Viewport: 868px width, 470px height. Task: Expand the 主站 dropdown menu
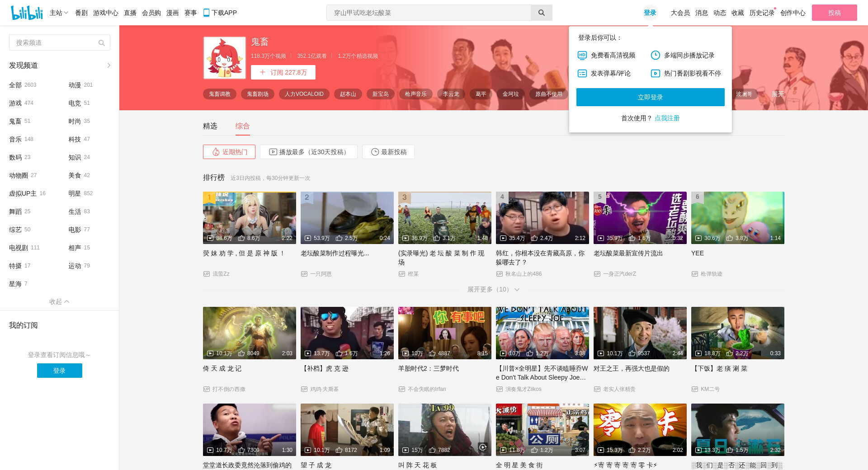(x=59, y=13)
